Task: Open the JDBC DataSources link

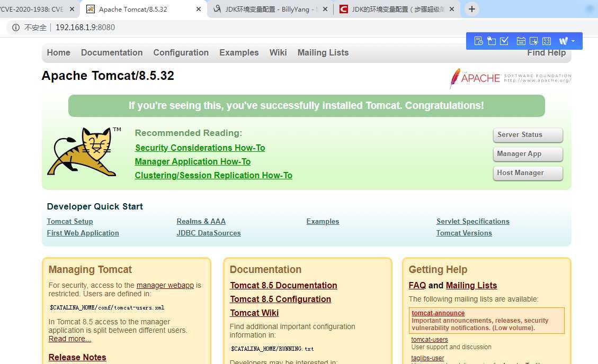Action: click(x=209, y=233)
